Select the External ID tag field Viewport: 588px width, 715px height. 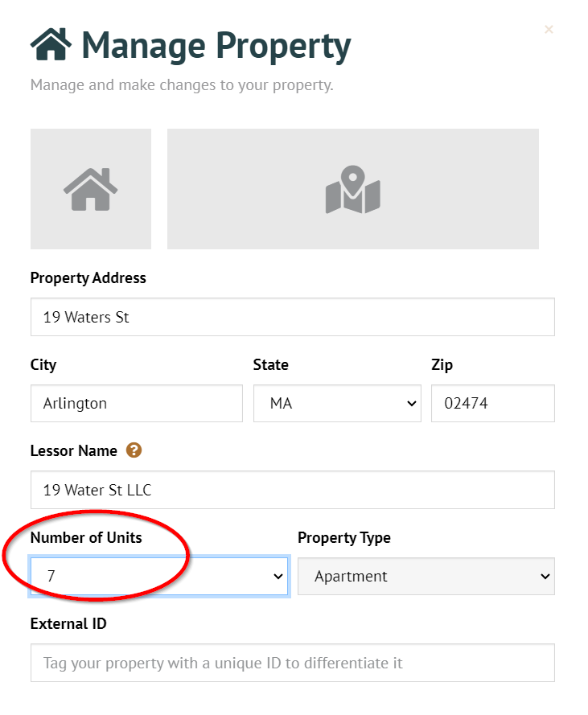click(292, 662)
